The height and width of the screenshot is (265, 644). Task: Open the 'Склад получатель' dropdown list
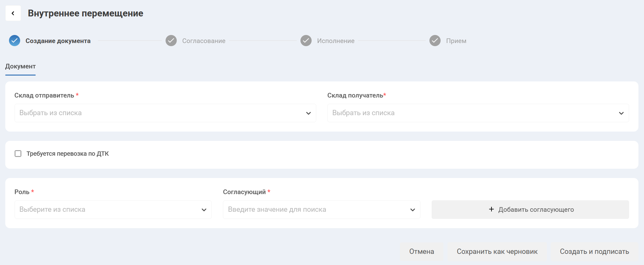coord(474,113)
